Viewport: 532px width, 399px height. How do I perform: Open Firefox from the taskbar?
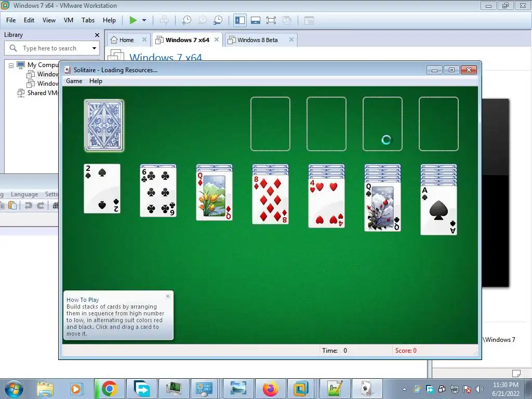(270, 389)
